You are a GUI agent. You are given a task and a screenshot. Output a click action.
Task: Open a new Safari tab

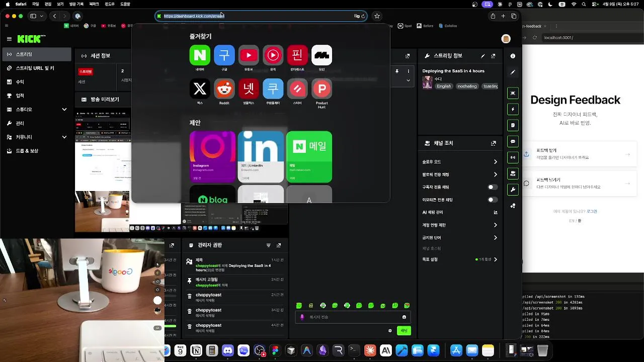503,16
